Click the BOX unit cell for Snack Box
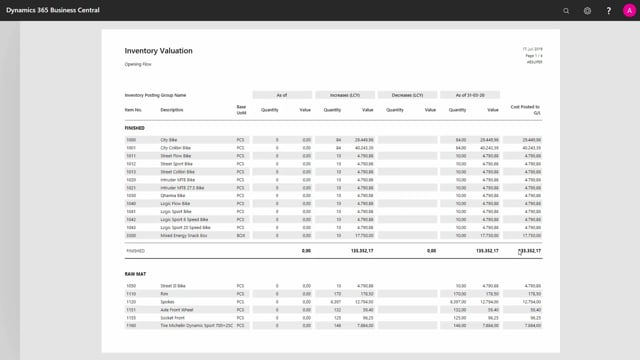 click(x=240, y=236)
